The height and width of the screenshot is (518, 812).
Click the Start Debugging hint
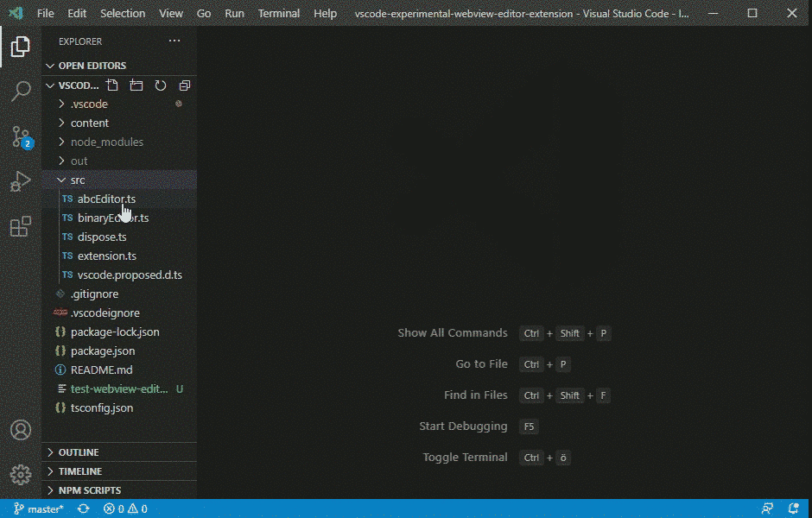463,426
